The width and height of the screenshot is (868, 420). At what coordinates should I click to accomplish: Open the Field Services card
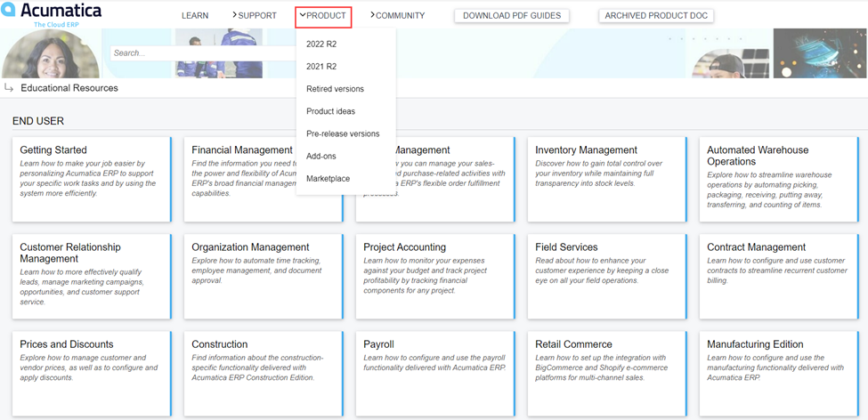tap(607, 276)
